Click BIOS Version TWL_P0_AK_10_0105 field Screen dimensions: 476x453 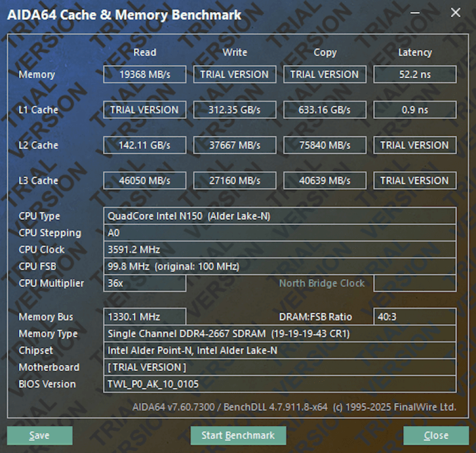pos(280,384)
